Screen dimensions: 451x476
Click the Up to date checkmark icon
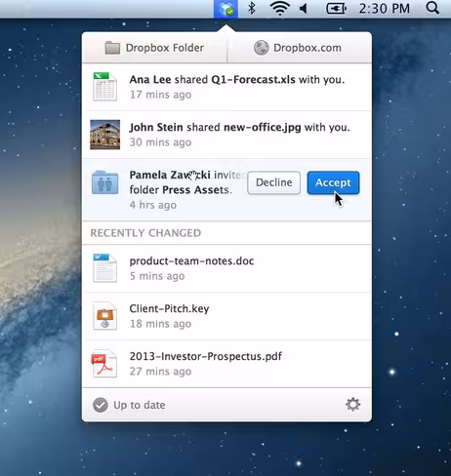pos(101,405)
